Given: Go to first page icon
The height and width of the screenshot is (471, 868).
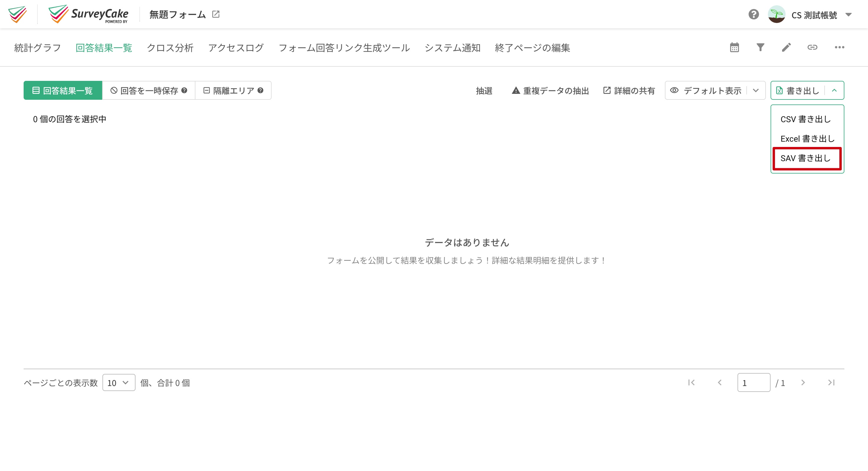Looking at the screenshot, I should 691,382.
